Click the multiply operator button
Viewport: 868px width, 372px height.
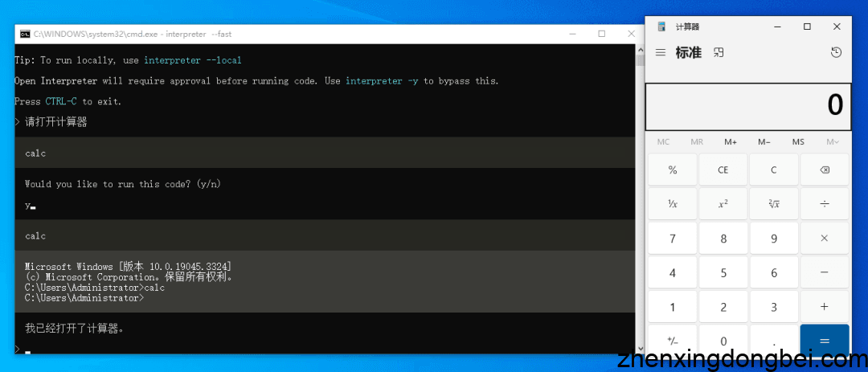[x=824, y=239]
